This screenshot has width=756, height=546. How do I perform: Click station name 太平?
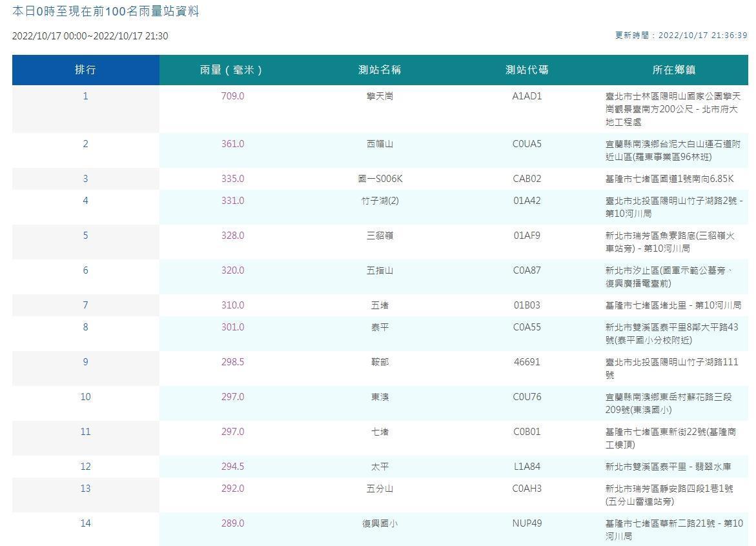[x=380, y=467]
